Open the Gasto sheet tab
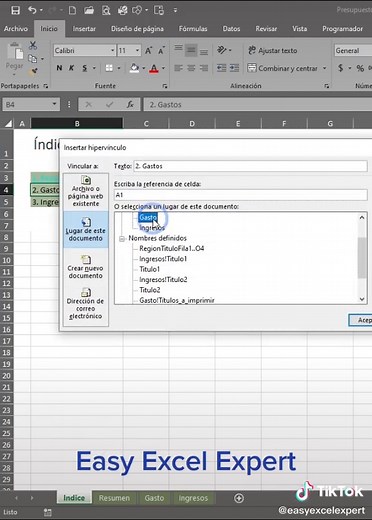This screenshot has width=372, height=520. click(154, 498)
